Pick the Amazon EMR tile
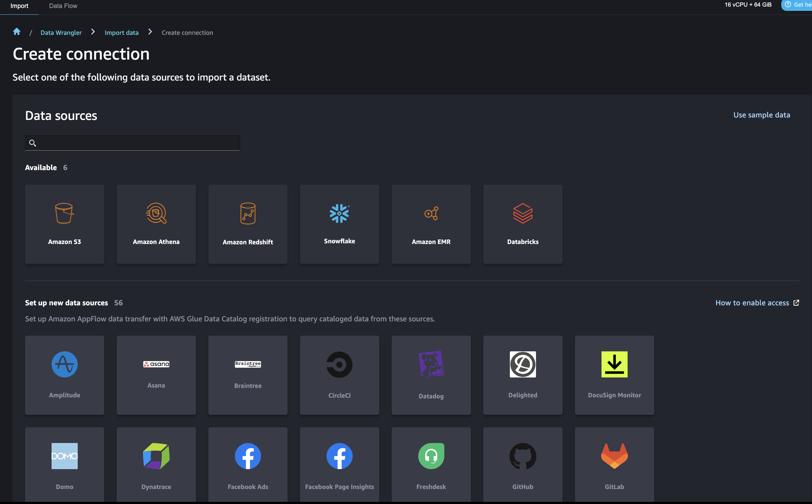The height and width of the screenshot is (504, 812). click(x=431, y=224)
